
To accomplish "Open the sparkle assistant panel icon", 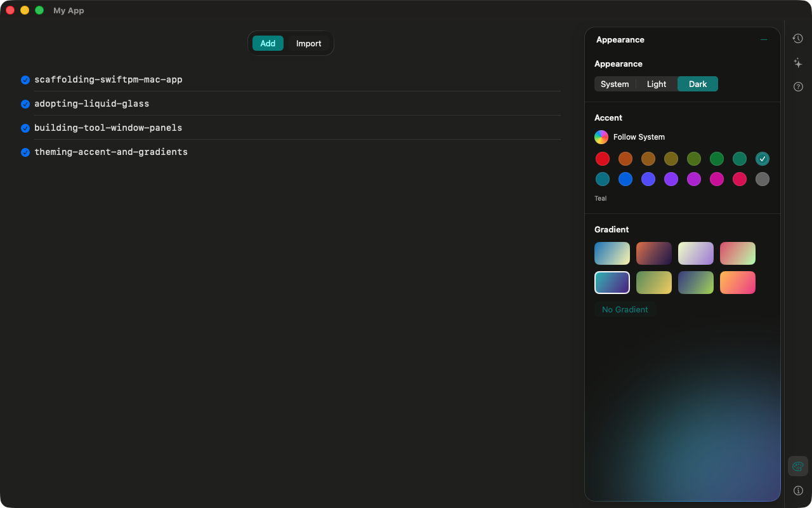I will click(798, 63).
